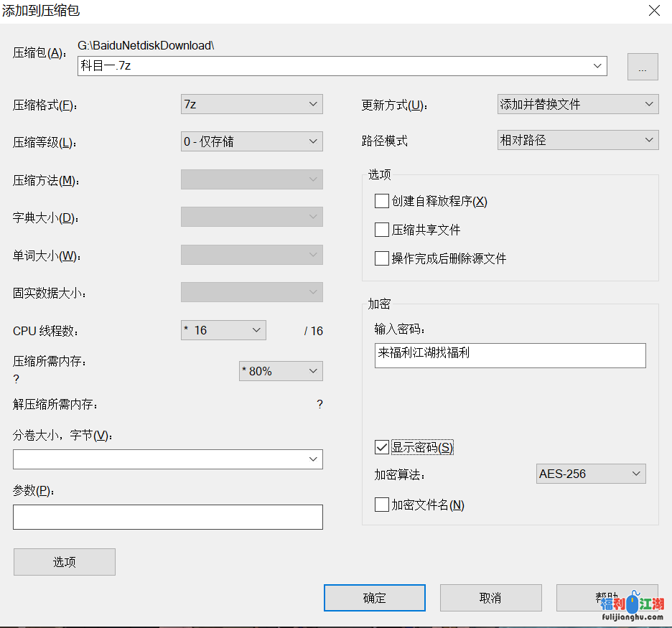The height and width of the screenshot is (628, 672).
Task: Expand the relative path mode dropdown
Action: [577, 140]
